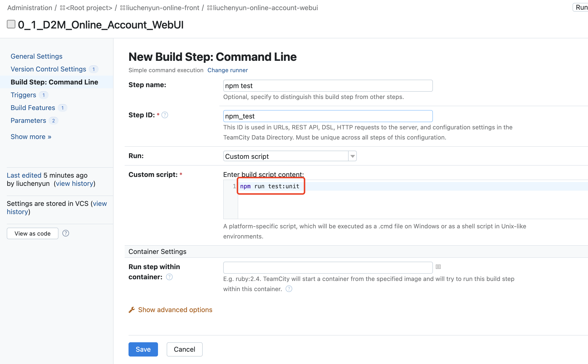Click into the Run step within container field

pos(328,267)
